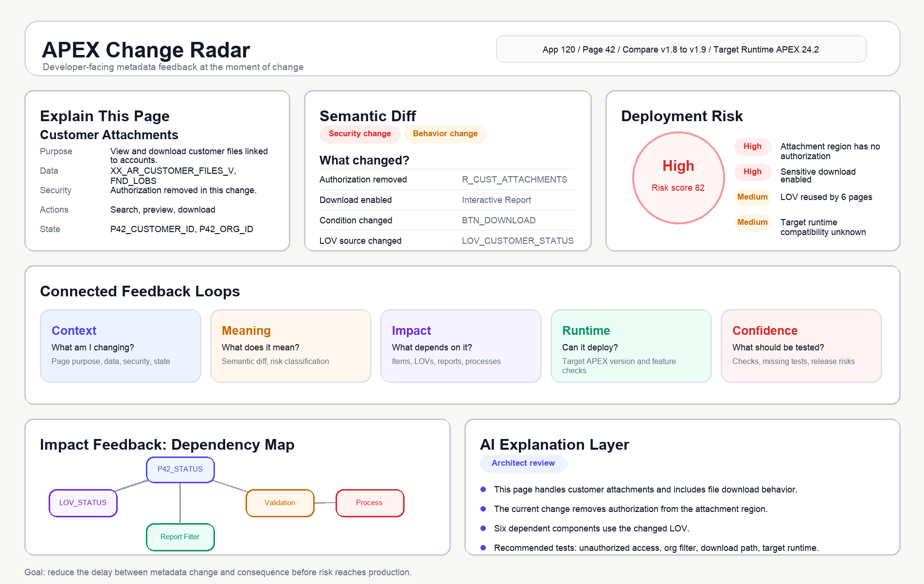
Task: Select the Security change tag
Action: pos(360,134)
